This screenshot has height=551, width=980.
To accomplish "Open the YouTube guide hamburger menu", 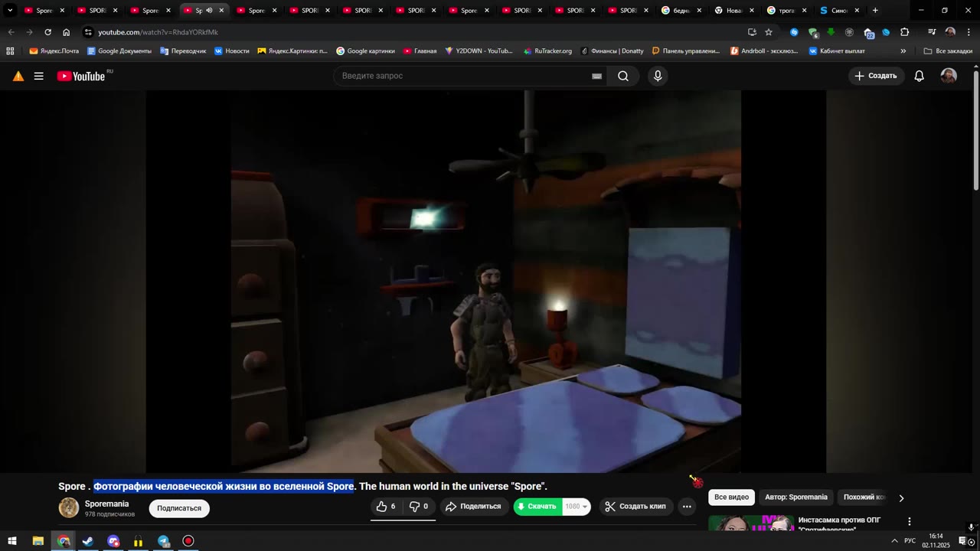I will pyautogui.click(x=38, y=76).
